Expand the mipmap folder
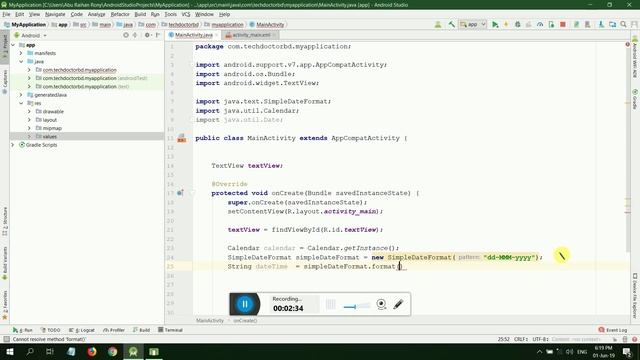 (29, 128)
